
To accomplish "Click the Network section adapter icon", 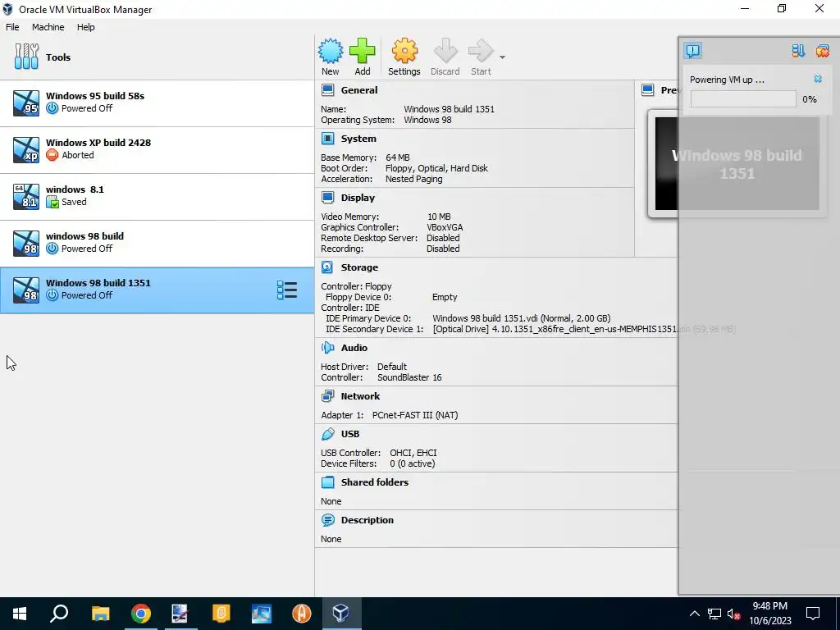I will [x=327, y=396].
